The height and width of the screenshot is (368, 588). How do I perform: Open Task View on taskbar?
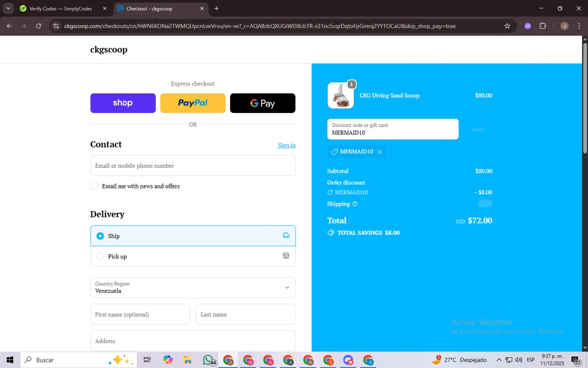(x=147, y=360)
